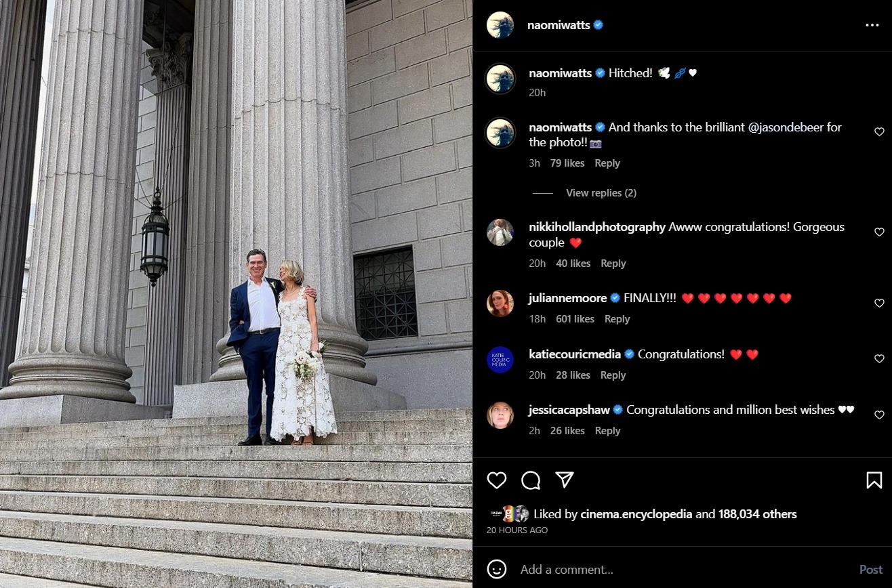892x588 pixels.
Task: View the 188,034 others likes list
Action: point(758,514)
